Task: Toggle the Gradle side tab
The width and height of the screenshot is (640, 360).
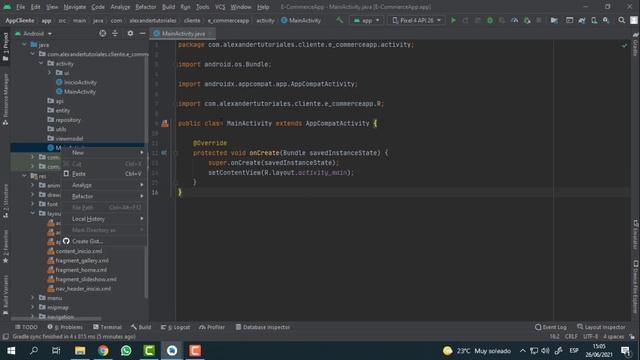Action: (x=636, y=45)
